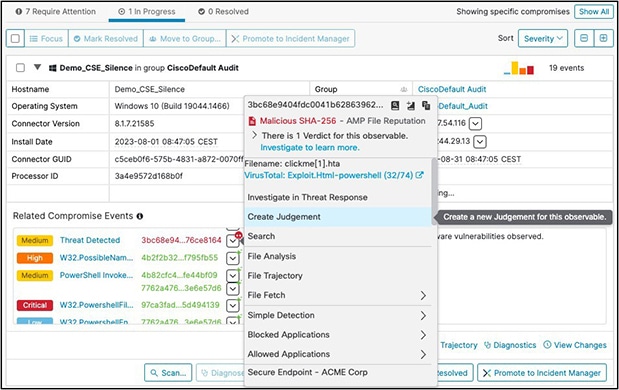
Task: Click the Scan... button
Action: (x=168, y=373)
